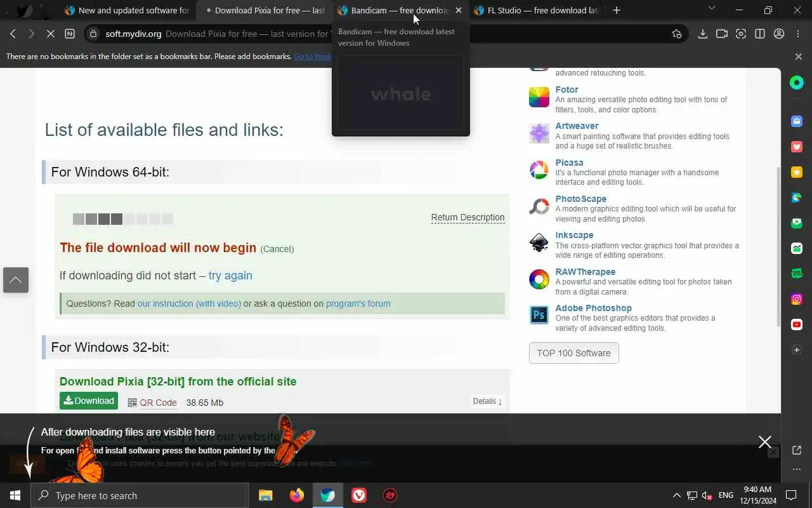This screenshot has height=508, width=812.
Task: Open the green circle sidebar icon
Action: tap(797, 83)
